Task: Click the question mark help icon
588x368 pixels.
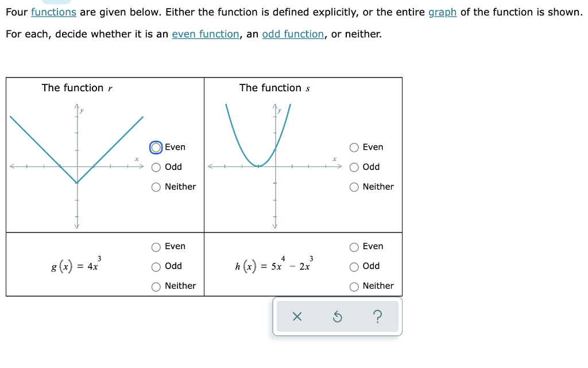Action: pyautogui.click(x=377, y=316)
